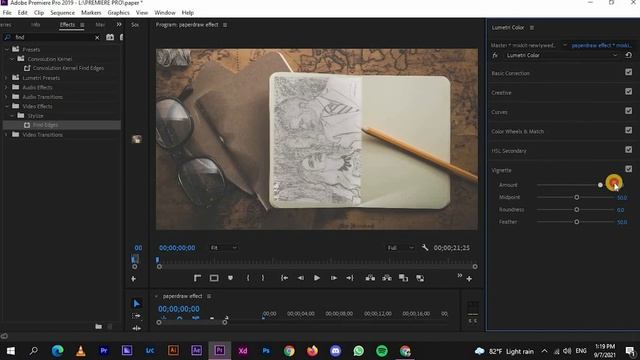Collapse the Presets folder

(x=7, y=49)
